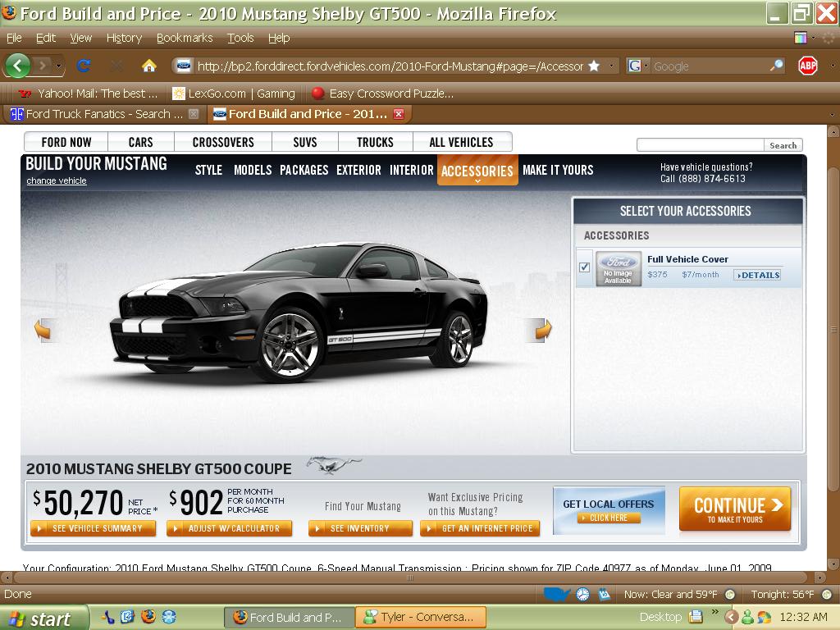Click See Inventory button
This screenshot has width=840, height=630.
pos(360,528)
